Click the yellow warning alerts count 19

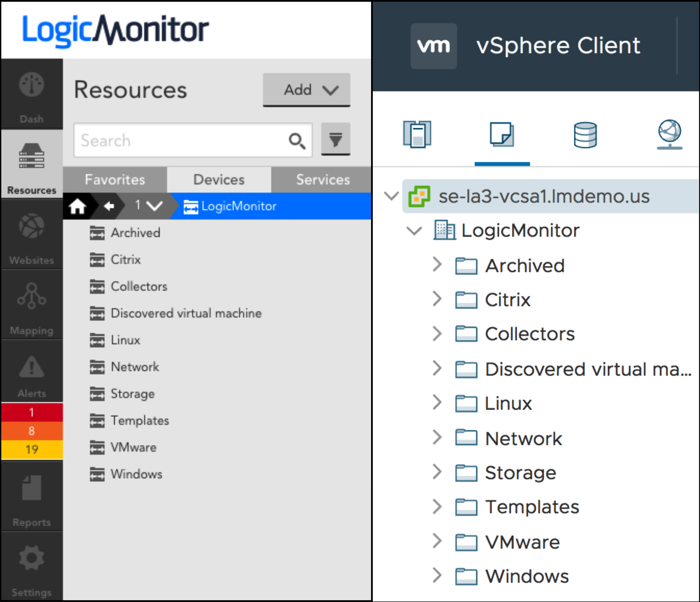point(32,449)
